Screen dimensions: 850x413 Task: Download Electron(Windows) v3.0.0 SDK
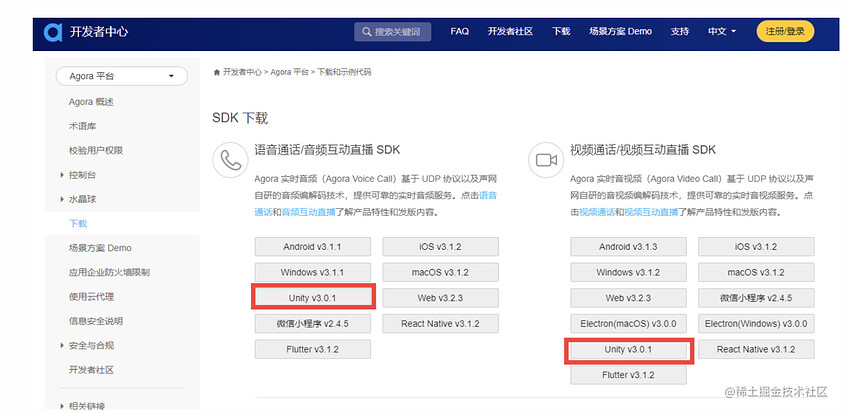756,324
